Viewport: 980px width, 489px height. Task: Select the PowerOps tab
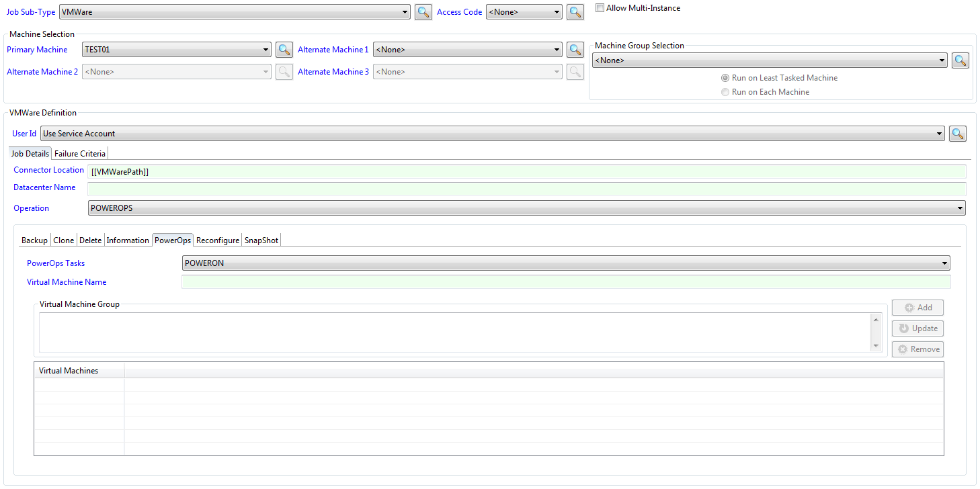point(173,240)
